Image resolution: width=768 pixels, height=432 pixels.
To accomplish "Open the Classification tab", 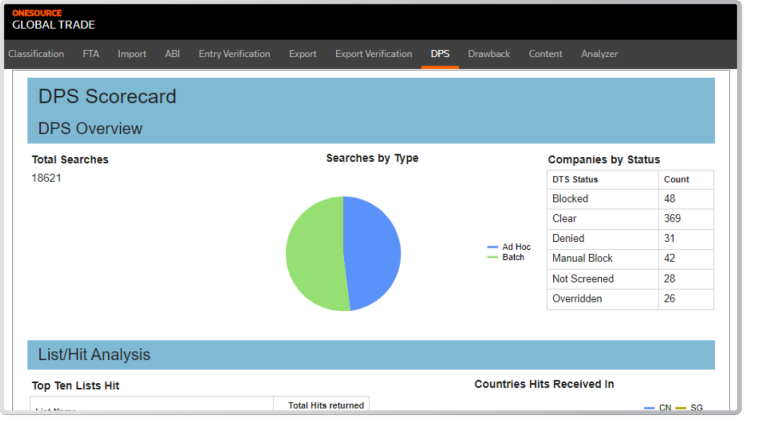I will point(36,54).
